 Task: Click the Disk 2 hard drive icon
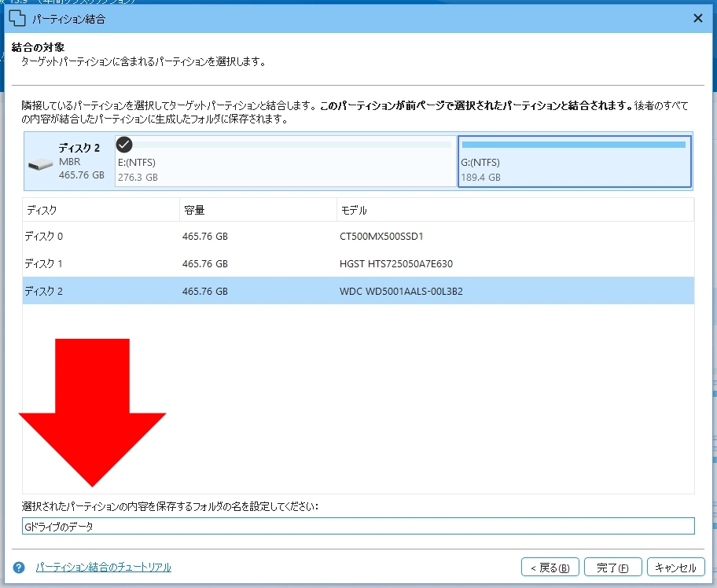pyautogui.click(x=40, y=164)
